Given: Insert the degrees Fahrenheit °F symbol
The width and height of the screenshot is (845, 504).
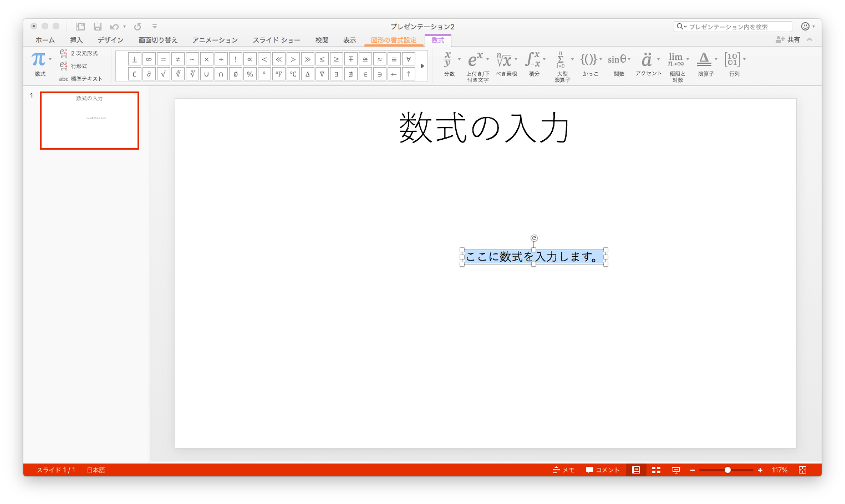Looking at the screenshot, I should (x=278, y=74).
